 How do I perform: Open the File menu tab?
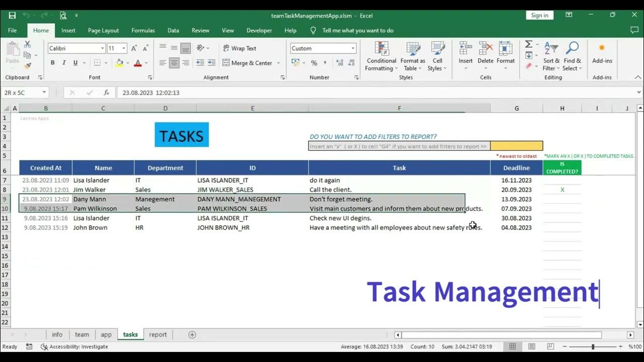[x=13, y=30]
